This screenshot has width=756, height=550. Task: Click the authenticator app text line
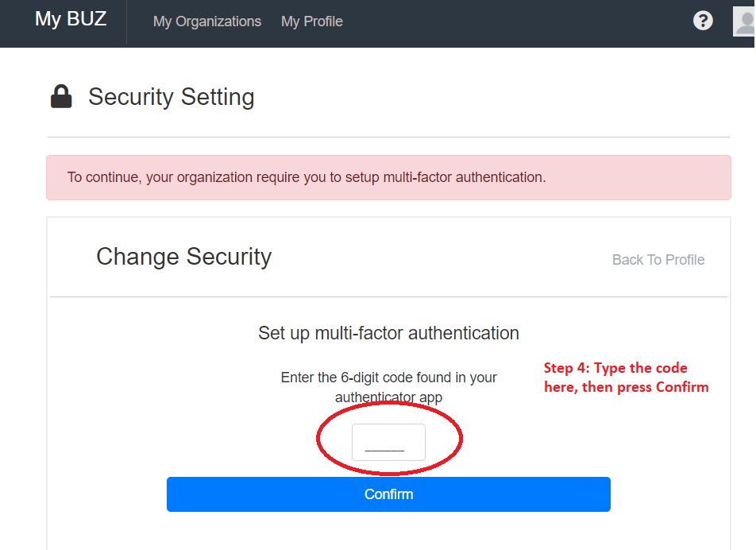tap(388, 397)
